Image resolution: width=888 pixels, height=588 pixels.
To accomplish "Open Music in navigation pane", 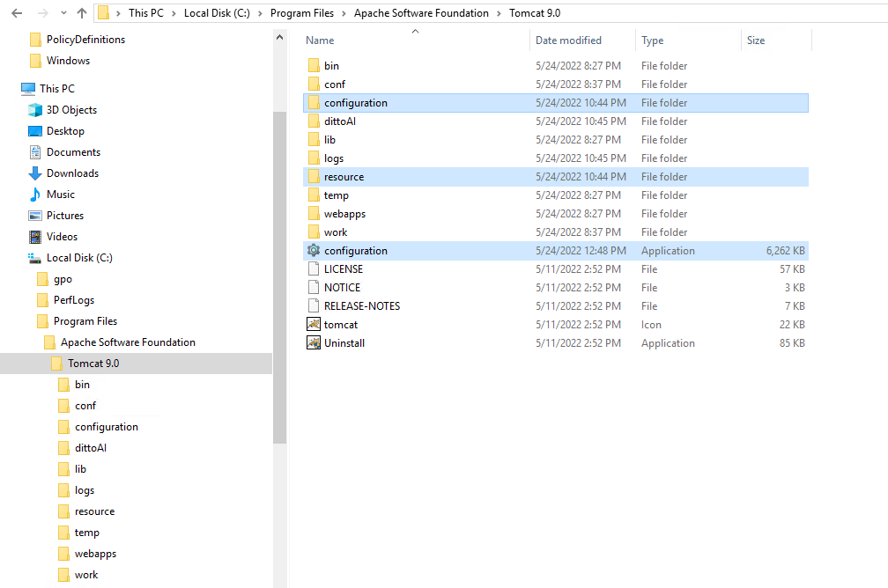I will 61,195.
